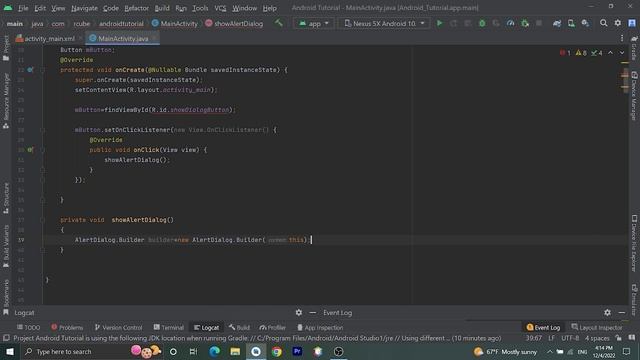
Task: Click Attach Debugger to Android Process icon
Action: [525, 23]
